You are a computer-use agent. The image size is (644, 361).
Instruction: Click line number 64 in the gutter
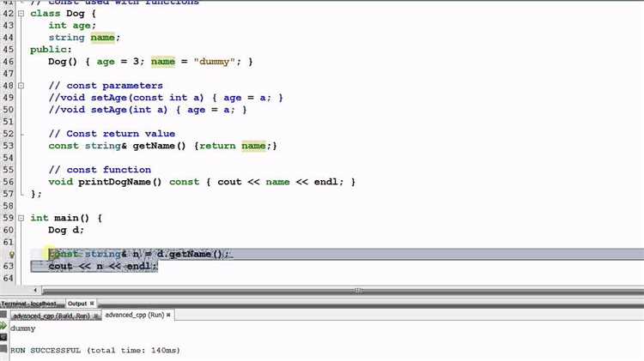point(9,278)
